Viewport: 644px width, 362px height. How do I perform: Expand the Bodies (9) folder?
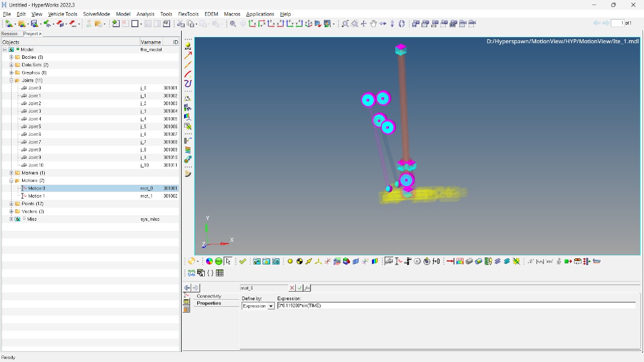point(11,57)
